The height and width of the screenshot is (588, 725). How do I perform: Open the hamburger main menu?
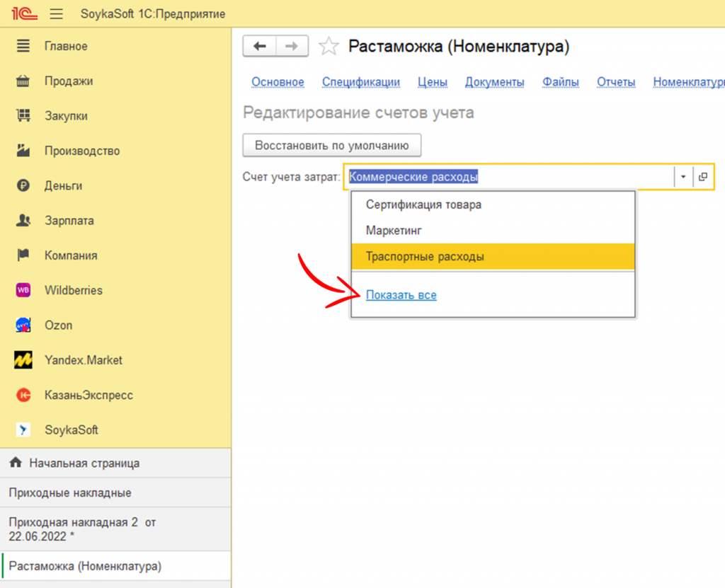[57, 14]
